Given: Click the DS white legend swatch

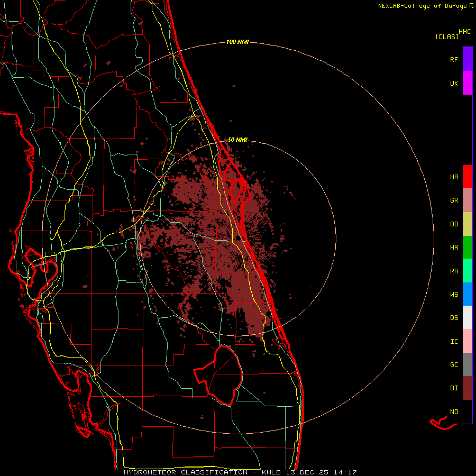Looking at the screenshot, I should (x=467, y=317).
